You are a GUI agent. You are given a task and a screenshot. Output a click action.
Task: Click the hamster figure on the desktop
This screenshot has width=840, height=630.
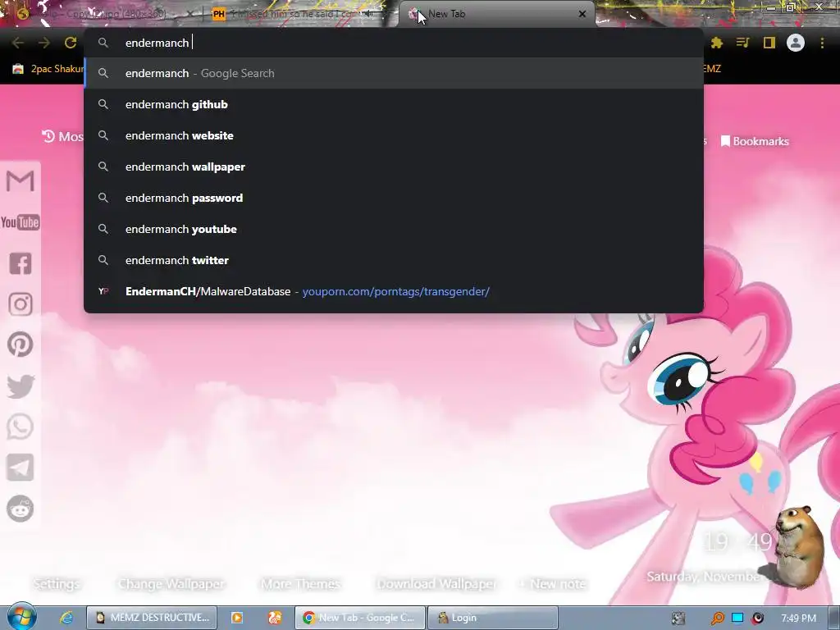pos(798,546)
